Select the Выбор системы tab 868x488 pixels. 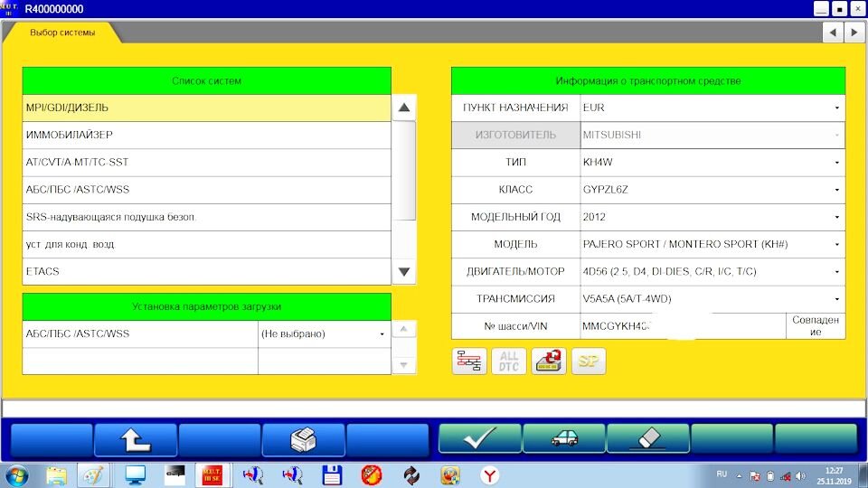pos(62,33)
